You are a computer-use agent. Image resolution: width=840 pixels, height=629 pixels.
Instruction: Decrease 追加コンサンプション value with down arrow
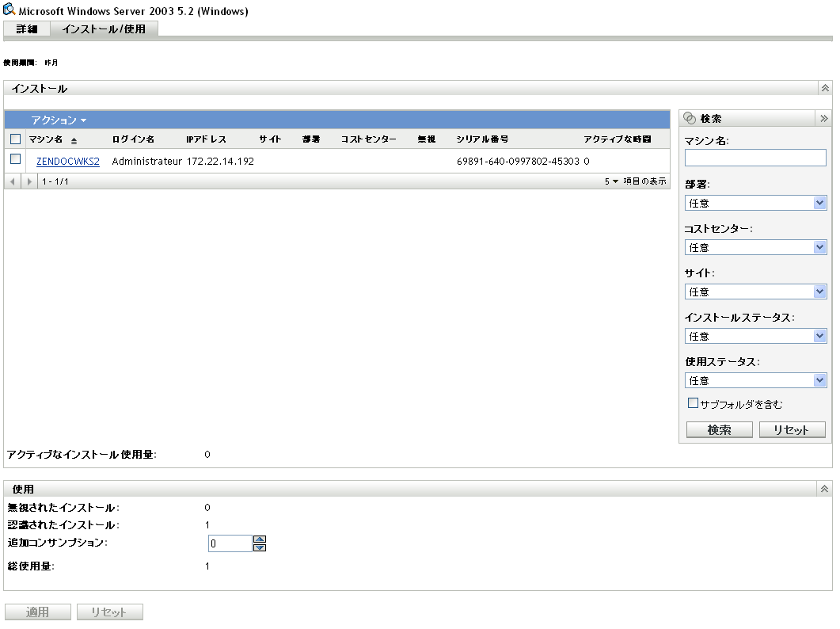260,547
